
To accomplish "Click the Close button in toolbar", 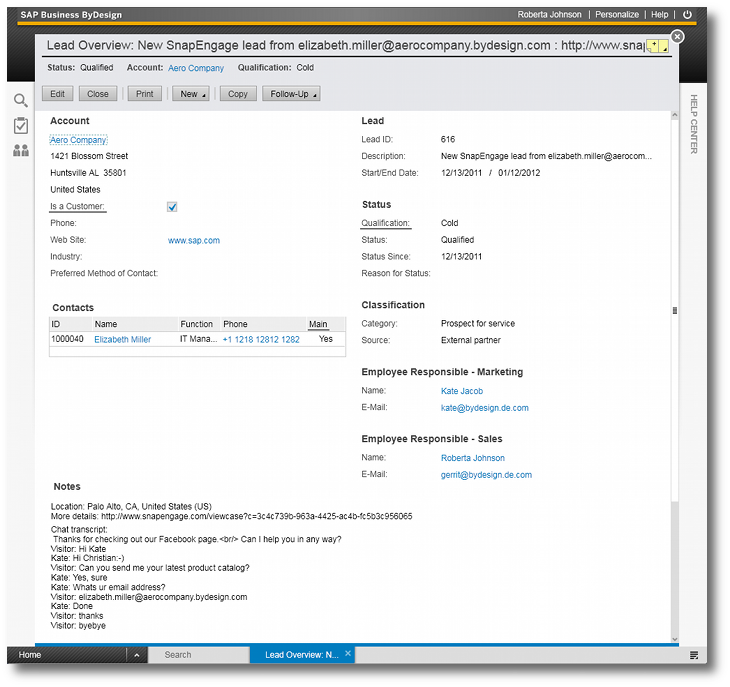I will tap(97, 94).
